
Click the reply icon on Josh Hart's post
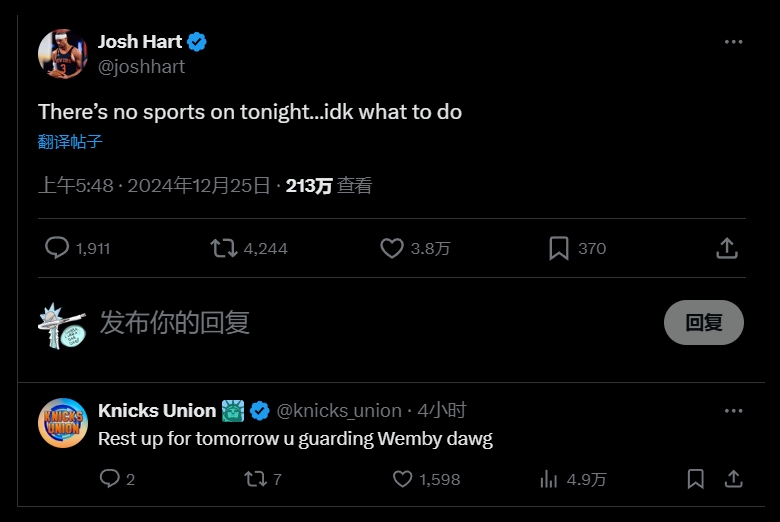tap(58, 248)
